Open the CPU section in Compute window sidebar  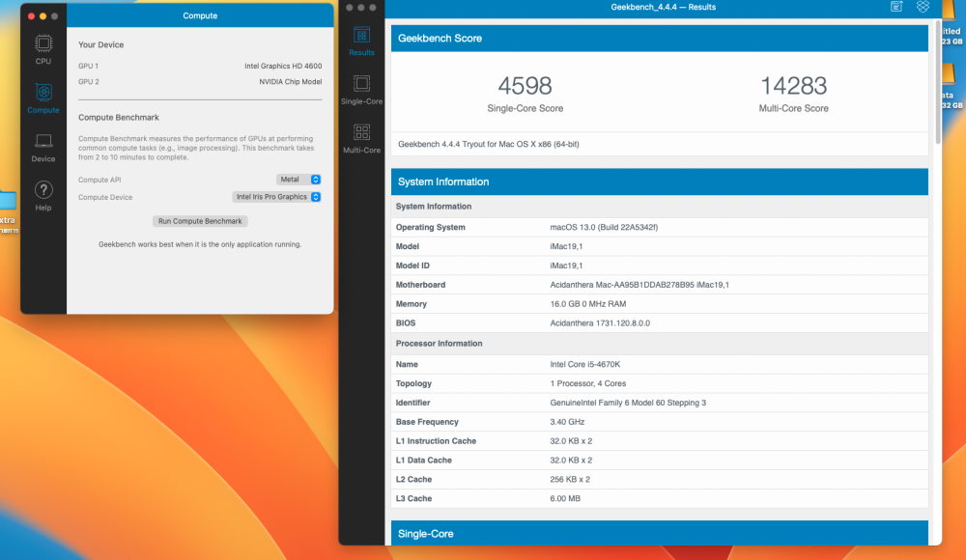[43, 49]
